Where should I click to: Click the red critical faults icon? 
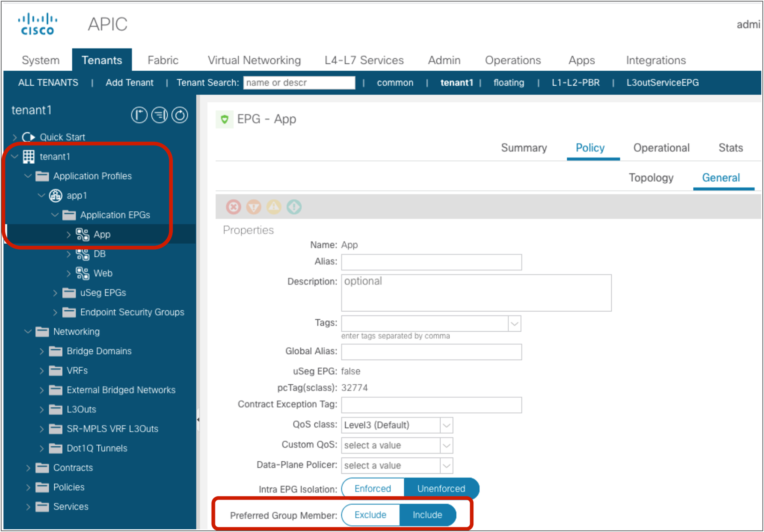coord(233,207)
